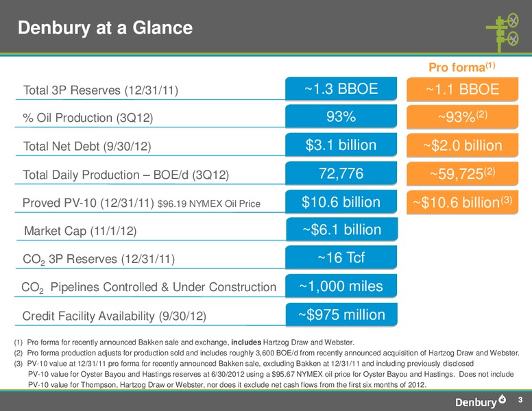The width and height of the screenshot is (532, 411).
Task: Click the blue '93%' value box
Action: click(x=341, y=116)
